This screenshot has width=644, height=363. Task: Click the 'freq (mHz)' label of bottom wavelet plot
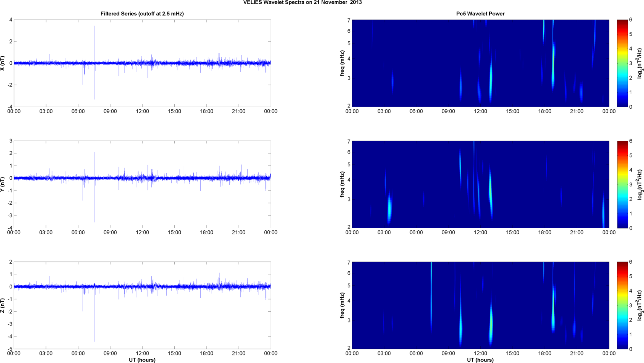tap(342, 305)
